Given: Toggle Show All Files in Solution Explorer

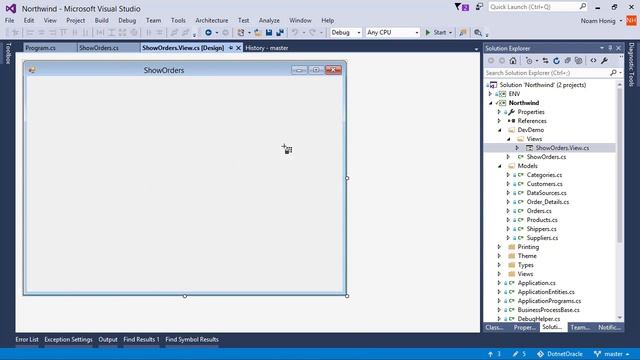Looking at the screenshot, I should click(578, 60).
